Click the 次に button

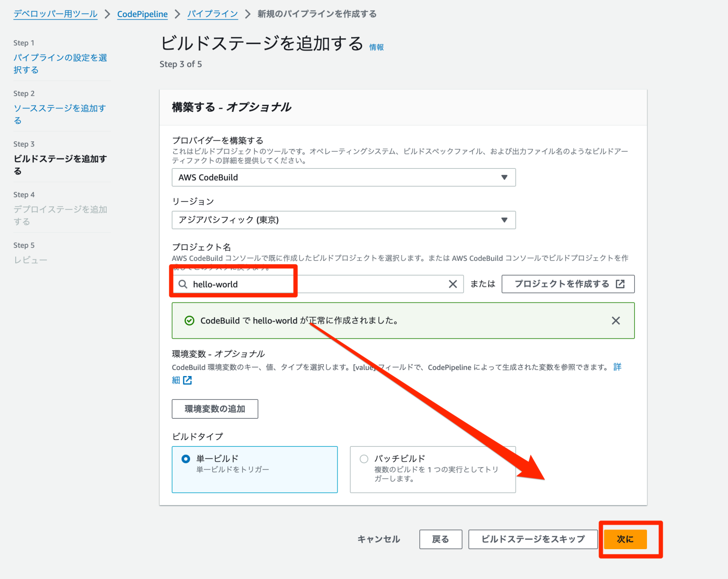pos(625,539)
